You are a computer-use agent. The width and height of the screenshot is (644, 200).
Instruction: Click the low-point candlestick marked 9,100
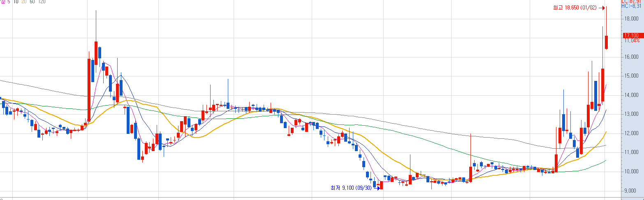click(381, 184)
